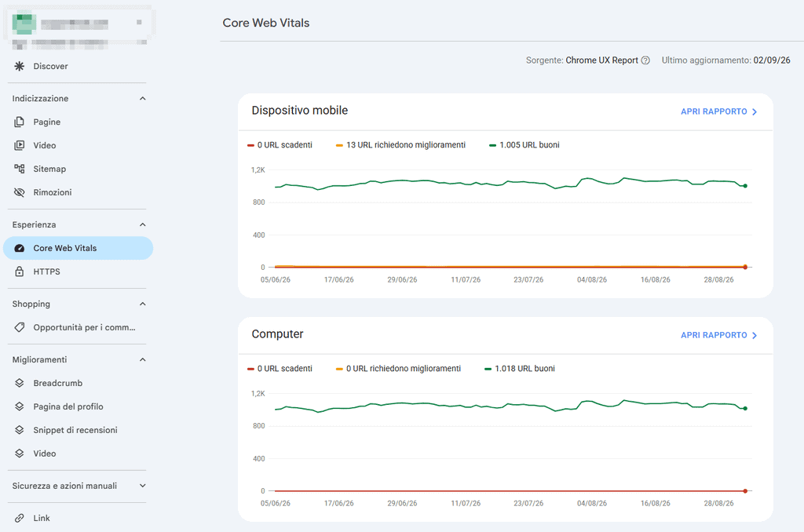
Task: Click Computer '0 URL richiedono miglioramenti' legend
Action: pyautogui.click(x=398, y=369)
